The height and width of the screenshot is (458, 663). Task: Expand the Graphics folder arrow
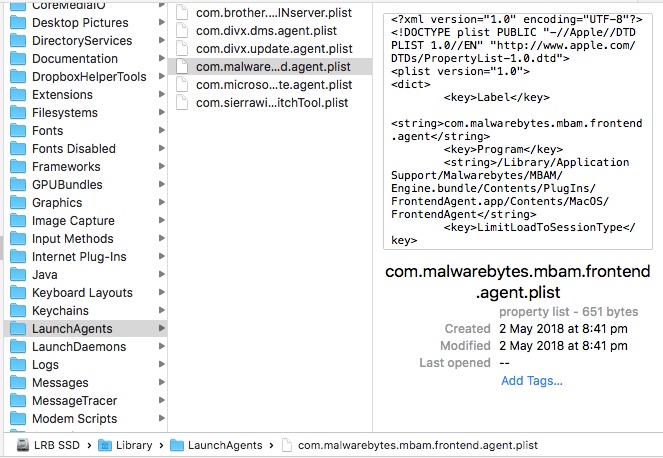tap(162, 203)
